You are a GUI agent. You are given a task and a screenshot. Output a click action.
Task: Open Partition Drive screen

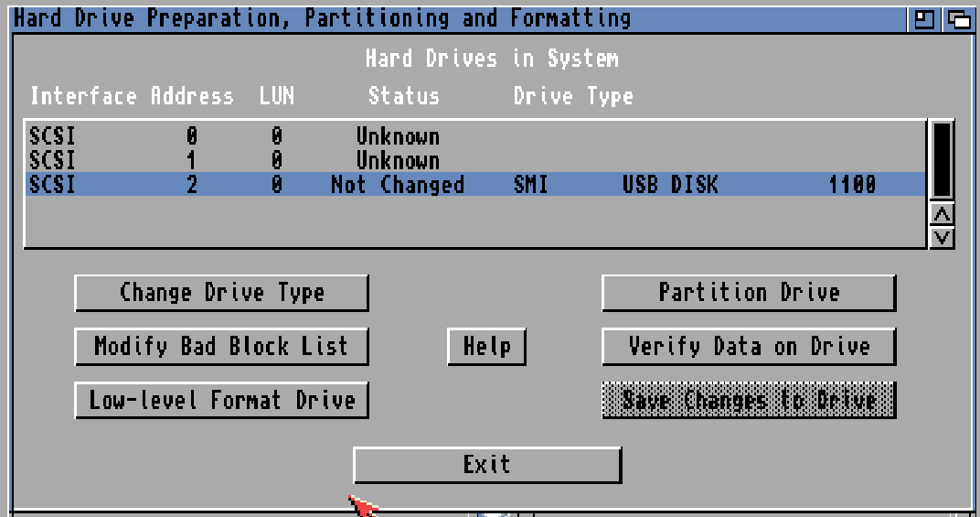(748, 293)
